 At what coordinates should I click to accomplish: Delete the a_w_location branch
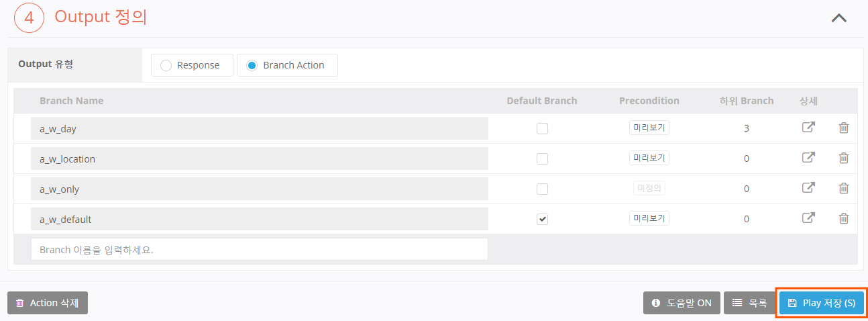pos(844,158)
